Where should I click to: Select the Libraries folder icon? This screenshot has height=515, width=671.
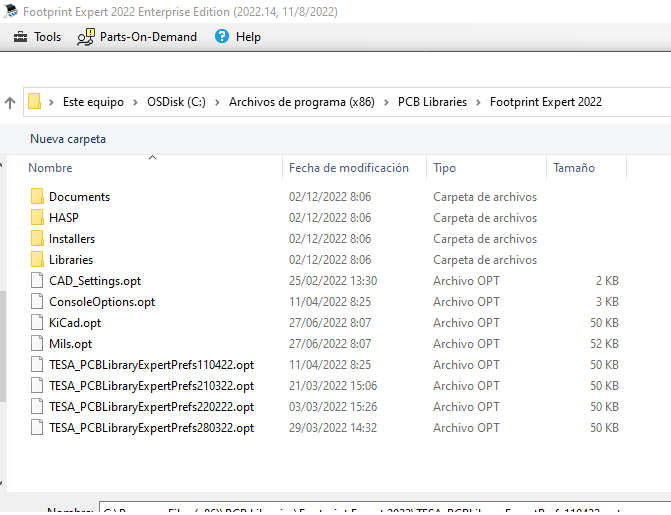point(37,259)
